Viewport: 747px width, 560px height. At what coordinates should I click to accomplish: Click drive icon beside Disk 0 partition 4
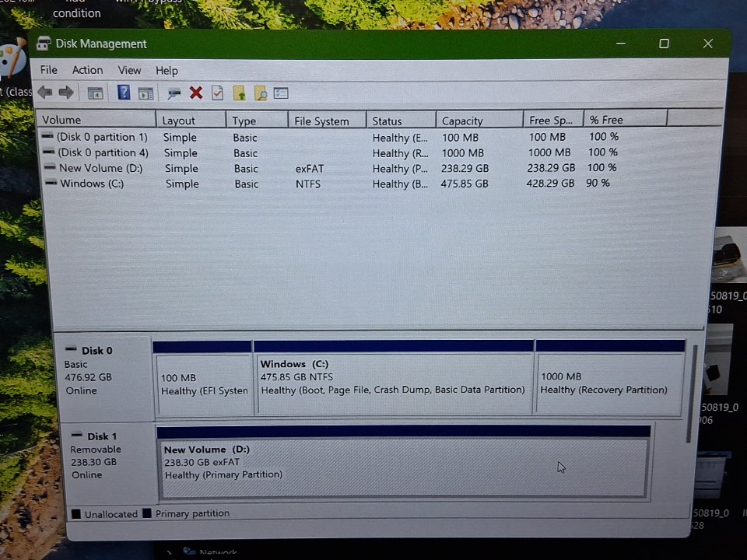click(48, 152)
